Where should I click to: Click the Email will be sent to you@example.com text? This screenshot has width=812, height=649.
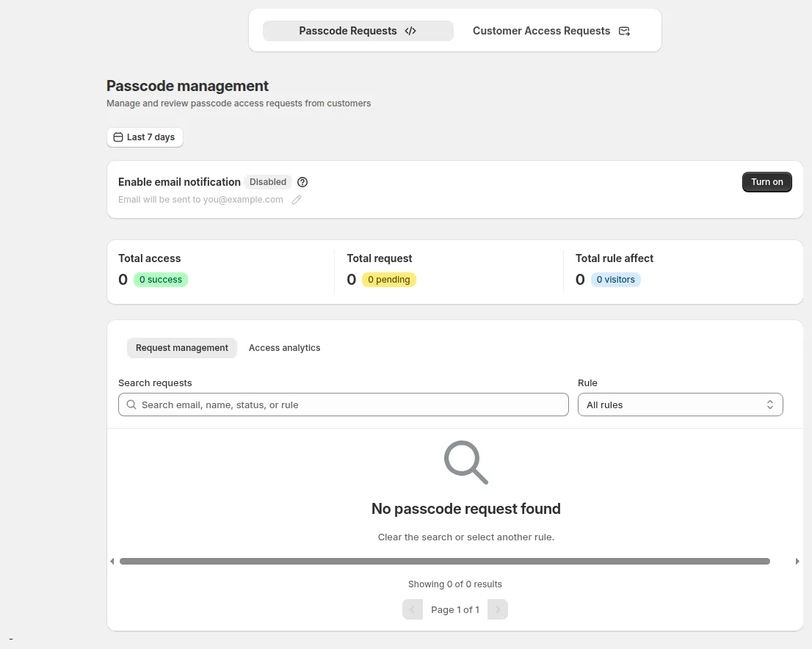[x=201, y=200]
